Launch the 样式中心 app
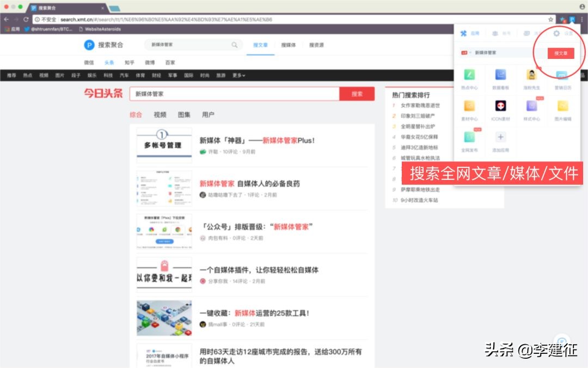This screenshot has width=588, height=368. coord(531,106)
